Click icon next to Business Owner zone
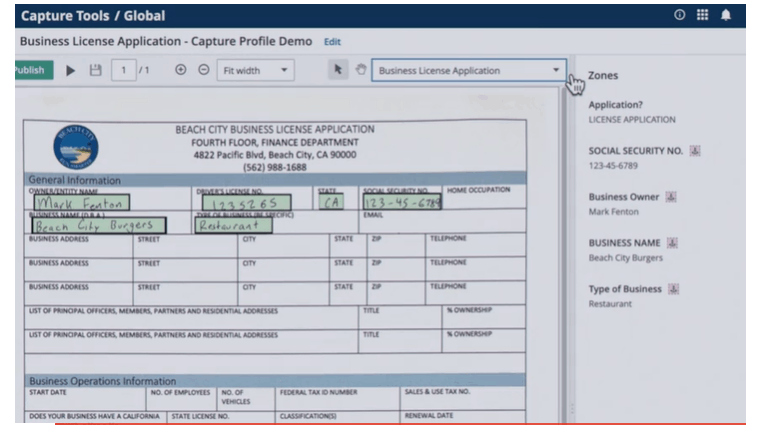The image size is (759, 427). 672,197
